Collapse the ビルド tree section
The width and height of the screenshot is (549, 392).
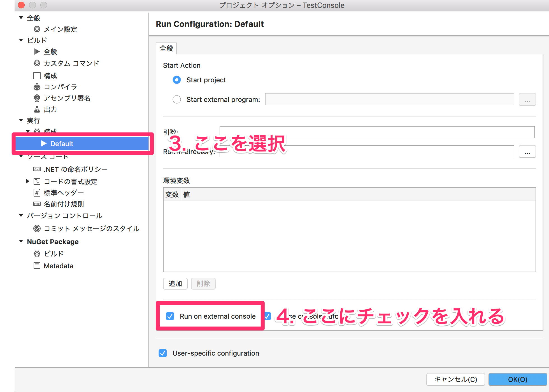21,40
